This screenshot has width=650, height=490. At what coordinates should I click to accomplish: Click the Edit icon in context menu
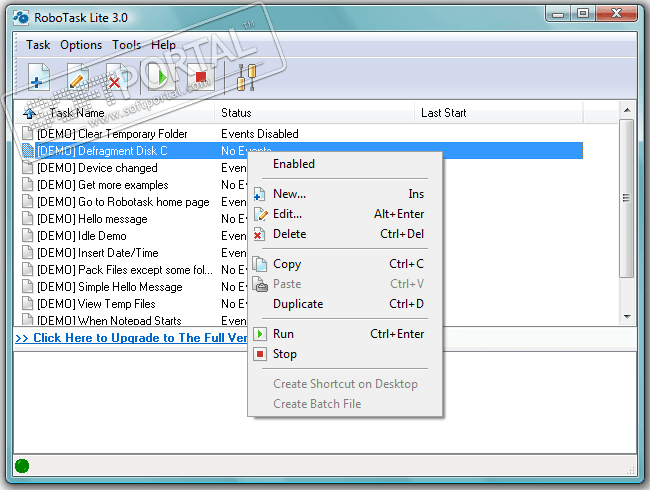pyautogui.click(x=260, y=214)
